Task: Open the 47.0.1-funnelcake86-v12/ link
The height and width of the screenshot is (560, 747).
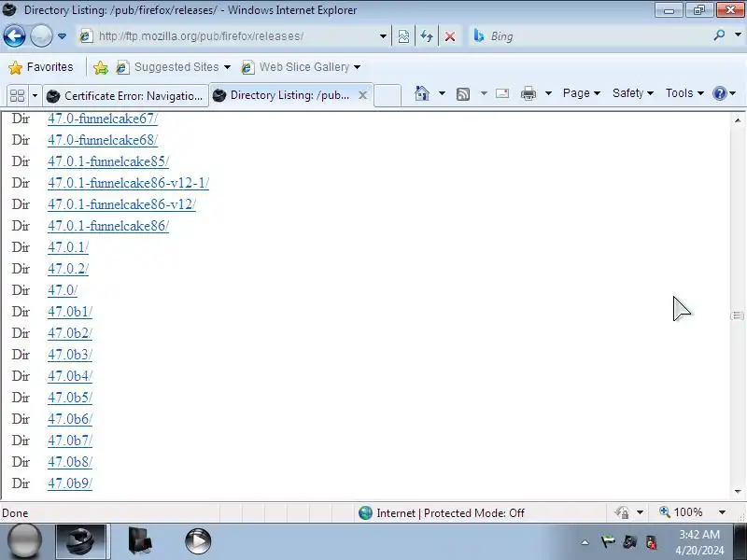Action: click(121, 204)
